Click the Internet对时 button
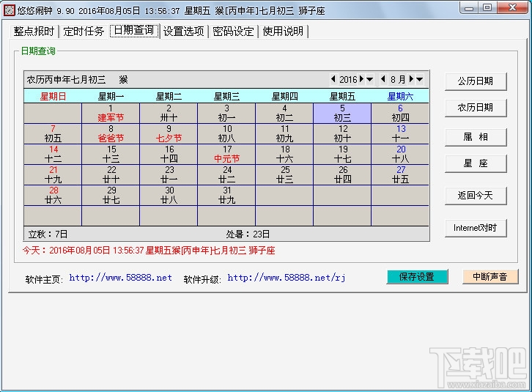This screenshot has height=392, width=532. 476,228
